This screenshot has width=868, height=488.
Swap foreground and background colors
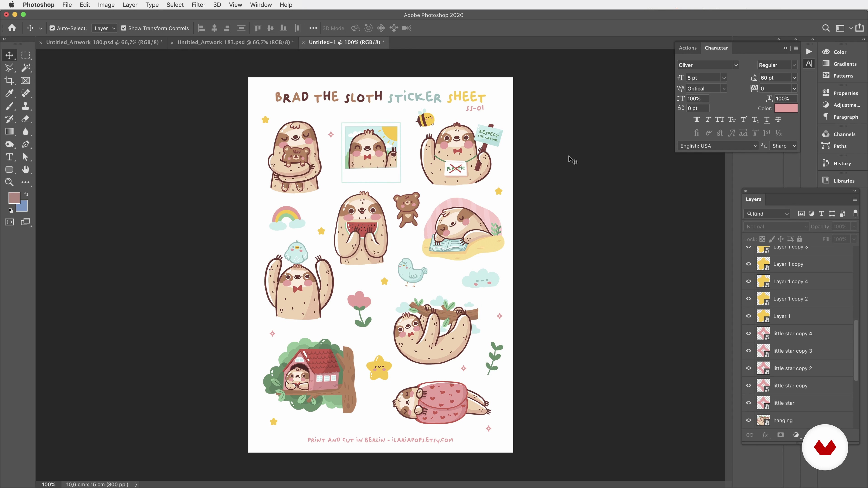(x=26, y=194)
